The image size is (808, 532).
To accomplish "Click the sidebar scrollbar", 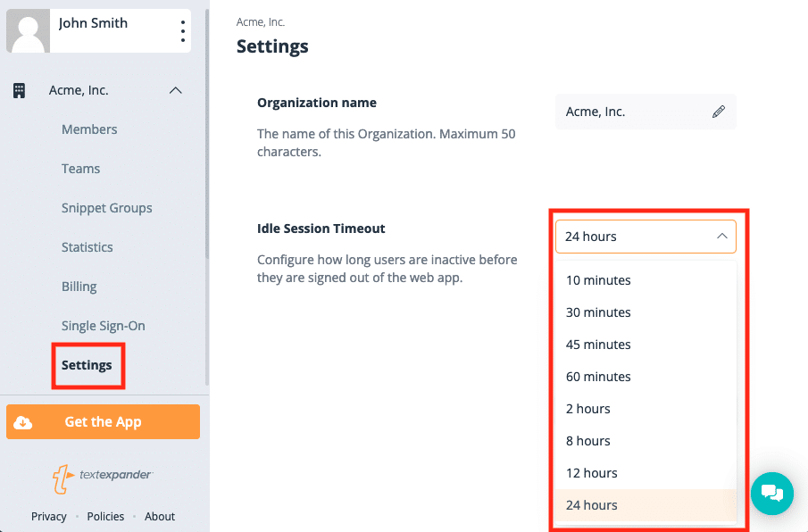I will click(x=207, y=134).
